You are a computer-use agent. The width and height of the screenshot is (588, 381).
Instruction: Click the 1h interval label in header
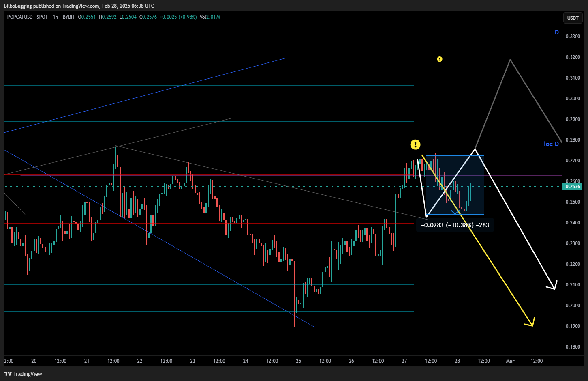point(56,17)
